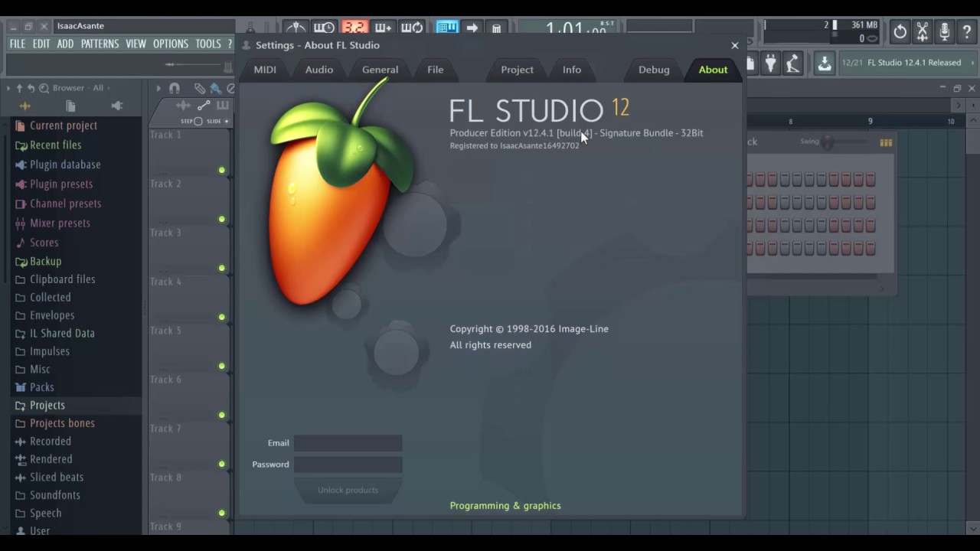This screenshot has height=551, width=980.
Task: Toggle the 3-2-1 countdown before recording
Action: coord(354,28)
